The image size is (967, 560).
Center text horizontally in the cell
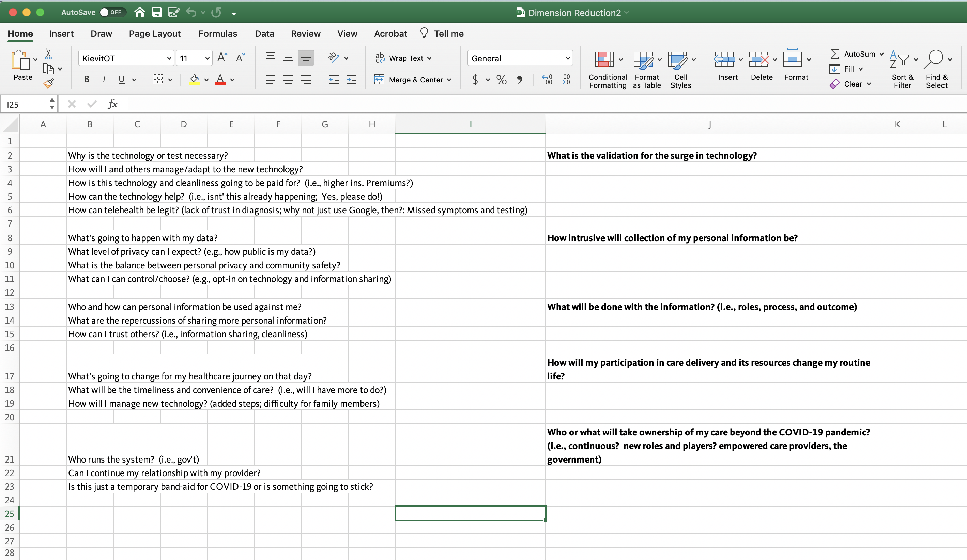pyautogui.click(x=288, y=80)
